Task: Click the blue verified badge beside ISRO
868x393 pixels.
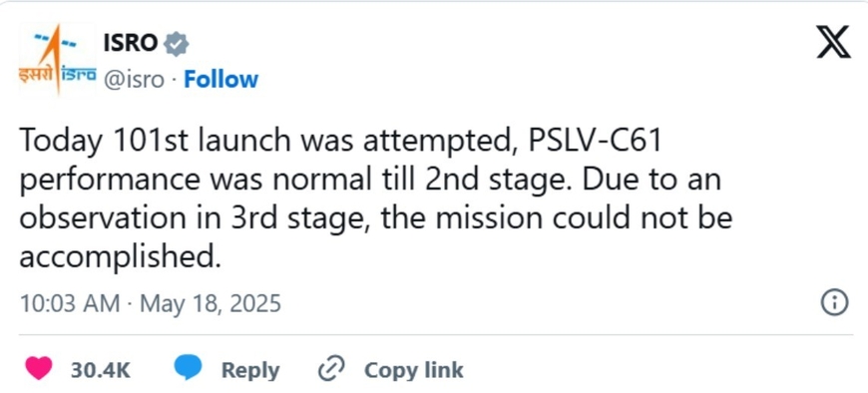Action: [178, 44]
